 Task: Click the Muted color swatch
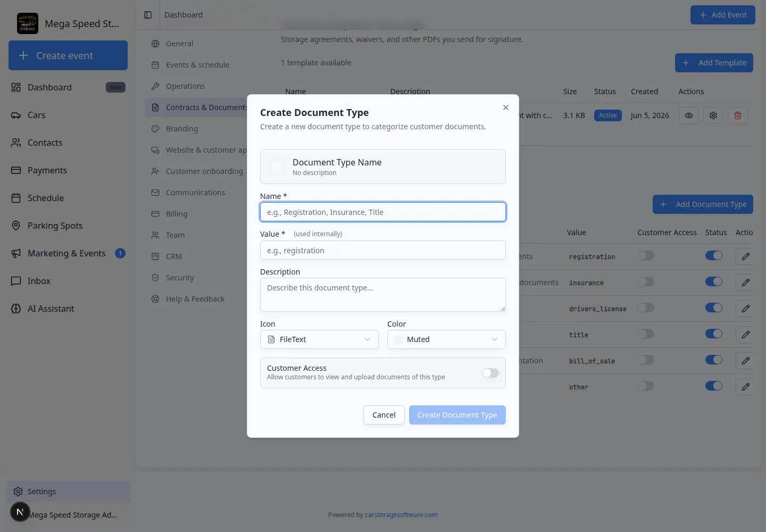(398, 339)
